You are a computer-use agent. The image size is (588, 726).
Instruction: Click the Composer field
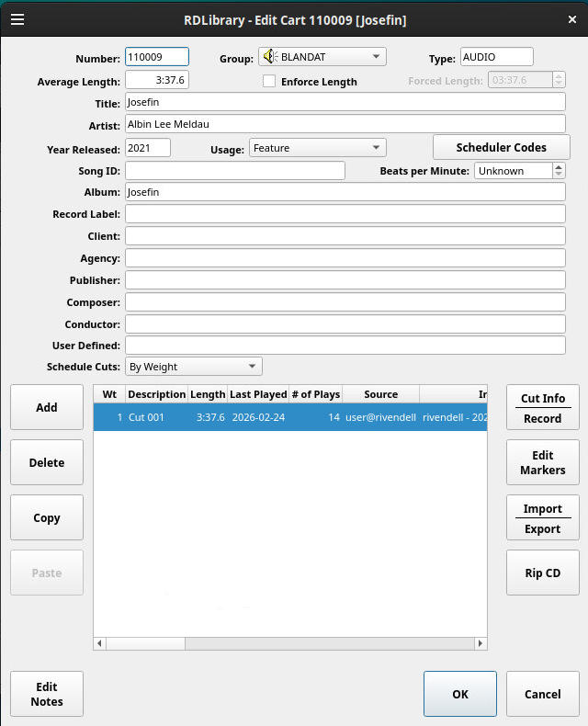[x=345, y=301]
